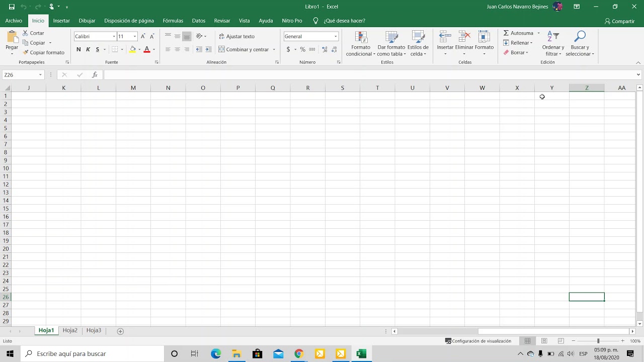The height and width of the screenshot is (362, 644).
Task: Expand the number format General dropdown
Action: (x=335, y=36)
